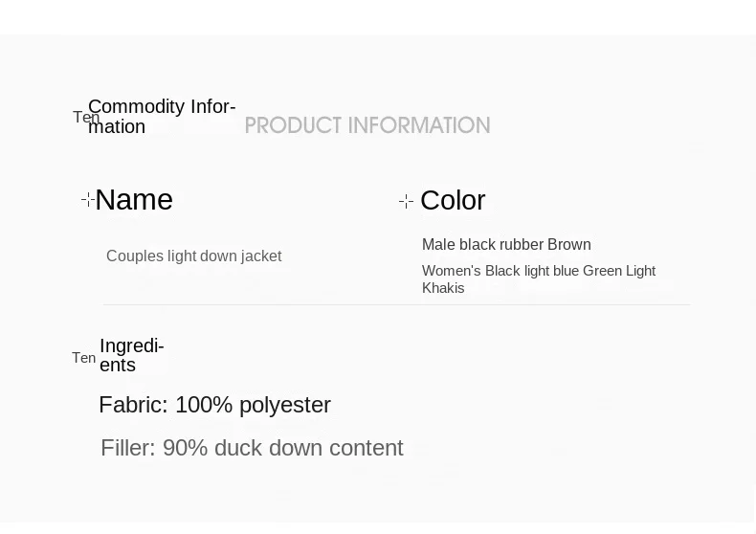Click the Couples light down jacket text

[x=193, y=256]
